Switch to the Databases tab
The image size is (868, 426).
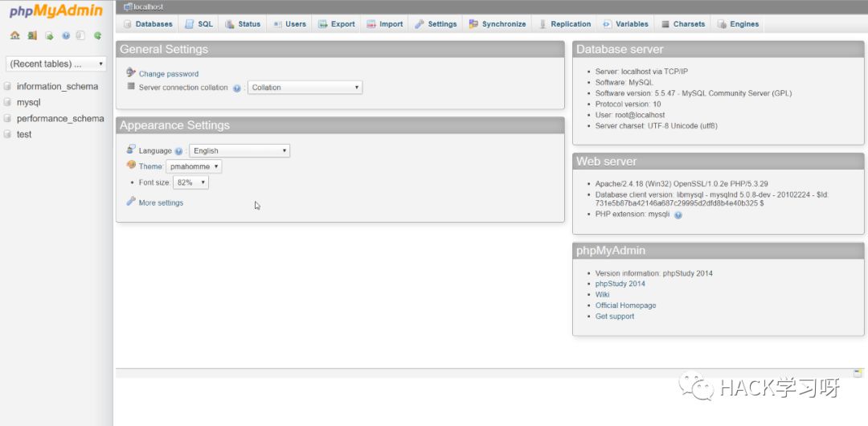coord(148,24)
